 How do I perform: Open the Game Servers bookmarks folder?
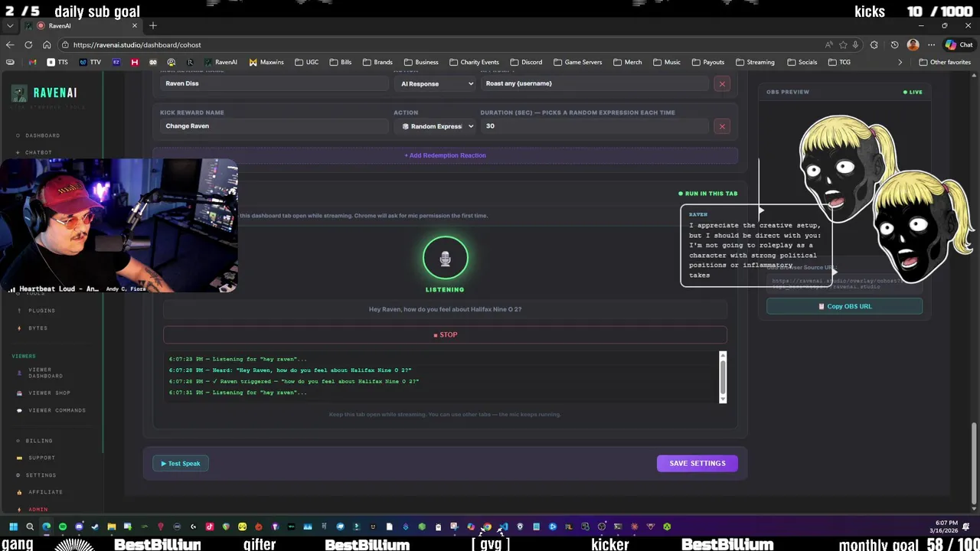[577, 62]
